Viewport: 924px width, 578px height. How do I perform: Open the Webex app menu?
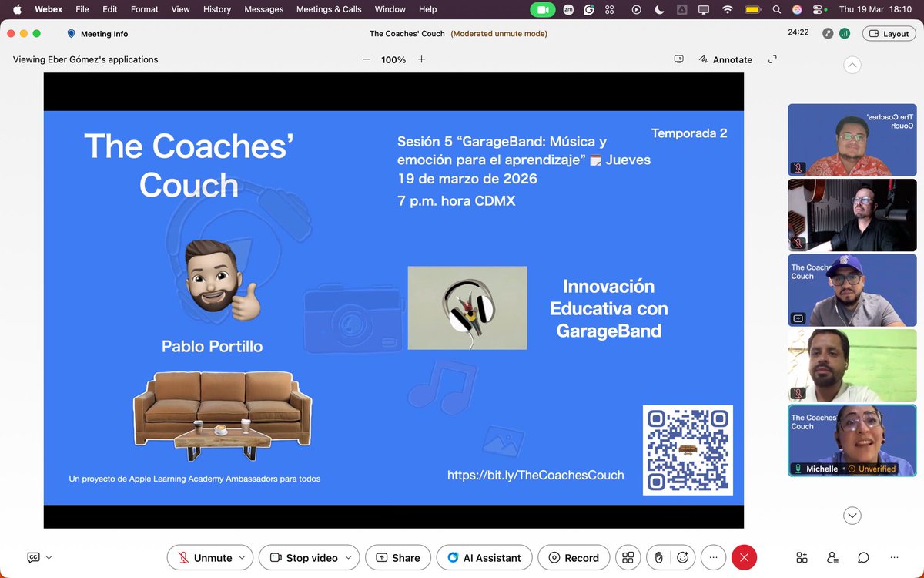point(49,9)
